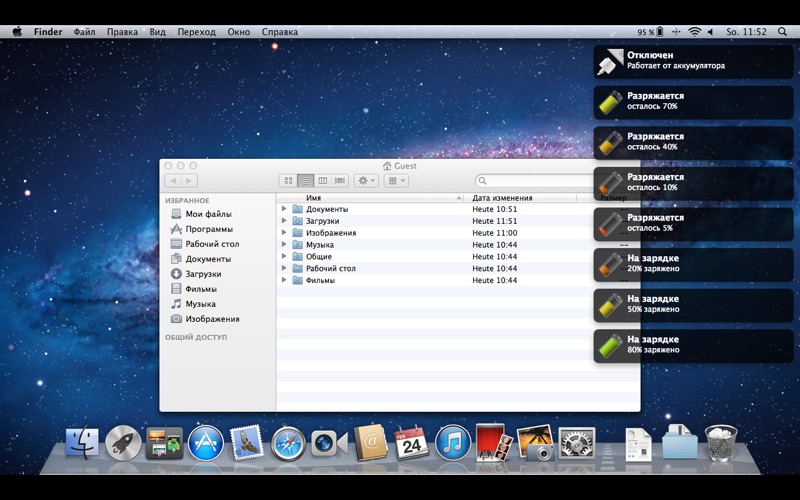Select date Heute 11:00 cell
Image resolution: width=800 pixels, height=500 pixels.
tap(494, 233)
